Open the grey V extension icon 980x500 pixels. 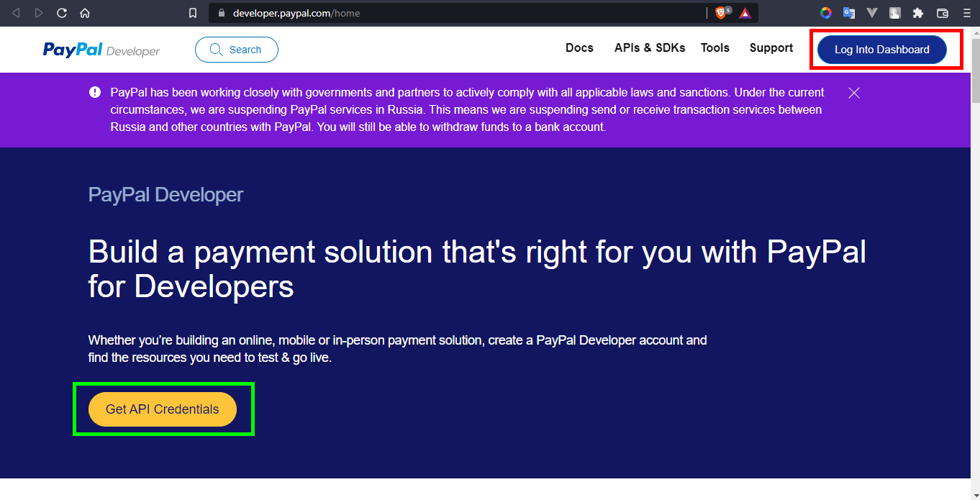[872, 13]
